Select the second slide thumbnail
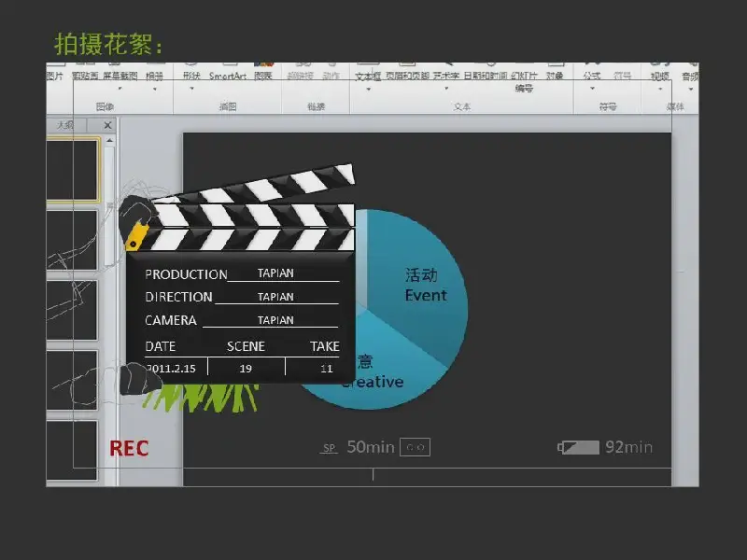Viewport: 747px width, 560px height. tap(73, 240)
